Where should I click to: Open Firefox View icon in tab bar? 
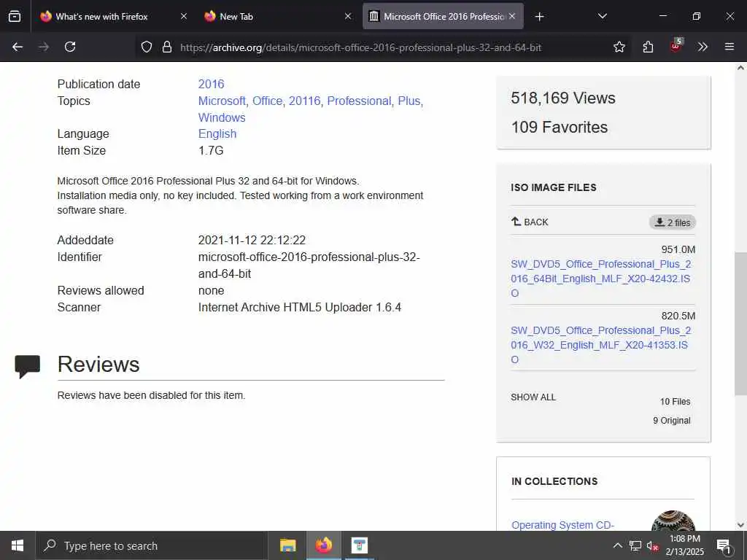tap(15, 17)
